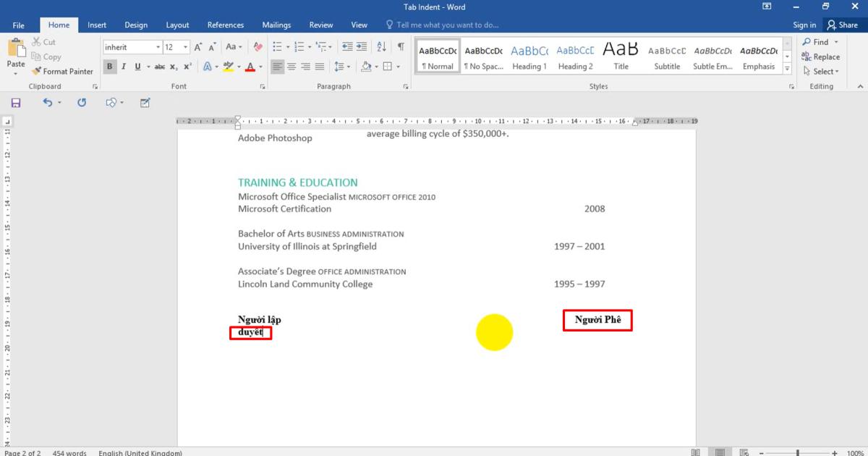
Task: Toggle Italic formatting
Action: (x=124, y=67)
